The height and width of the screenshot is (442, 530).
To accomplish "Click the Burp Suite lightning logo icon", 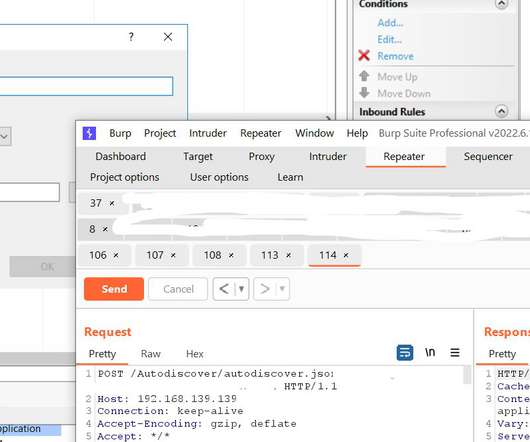I will (89, 133).
